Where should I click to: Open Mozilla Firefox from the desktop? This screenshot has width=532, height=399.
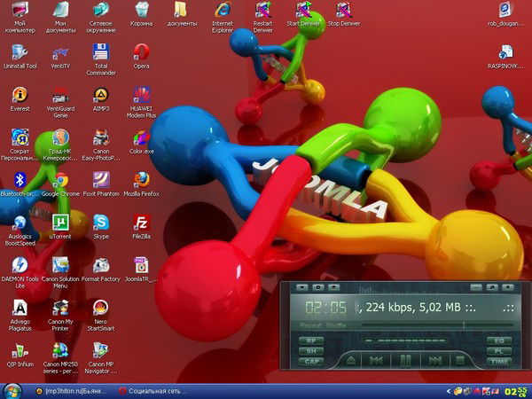[141, 180]
